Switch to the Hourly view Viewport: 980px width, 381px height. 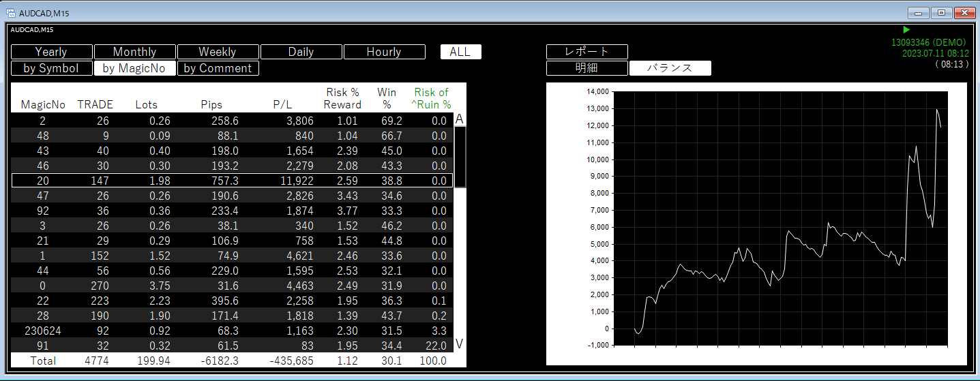385,52
